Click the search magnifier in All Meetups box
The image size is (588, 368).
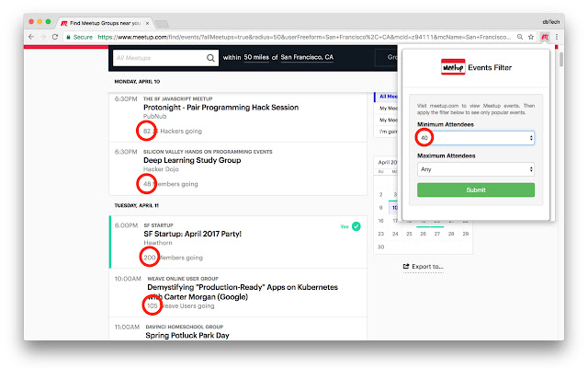coord(210,58)
